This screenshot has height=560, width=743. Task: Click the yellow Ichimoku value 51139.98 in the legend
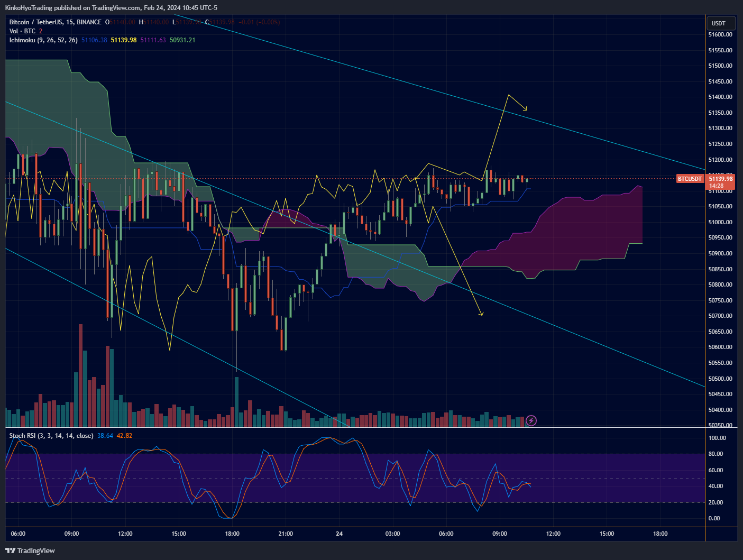point(124,40)
